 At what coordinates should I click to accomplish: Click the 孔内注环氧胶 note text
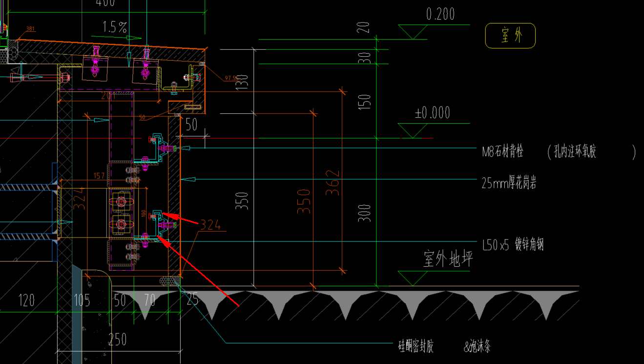tap(575, 151)
